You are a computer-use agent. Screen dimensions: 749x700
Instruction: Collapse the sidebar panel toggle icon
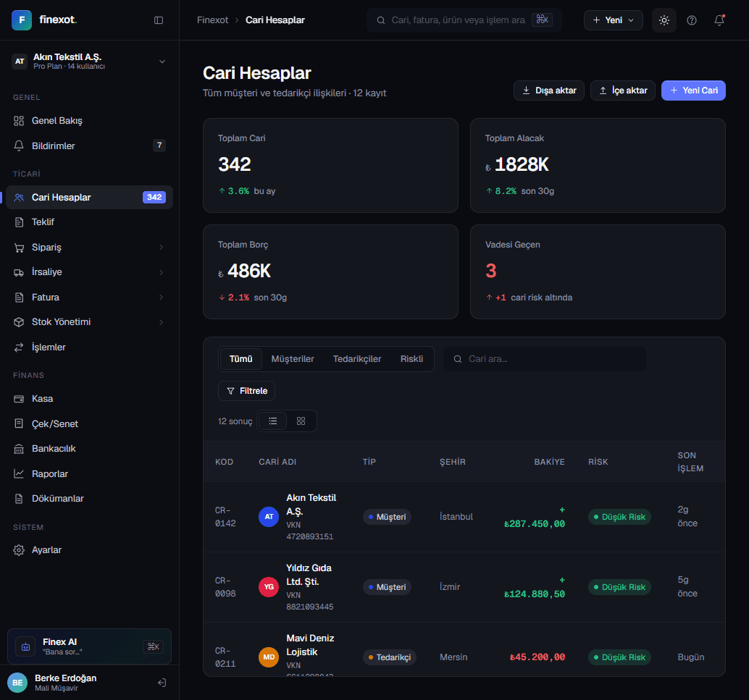pyautogui.click(x=159, y=20)
